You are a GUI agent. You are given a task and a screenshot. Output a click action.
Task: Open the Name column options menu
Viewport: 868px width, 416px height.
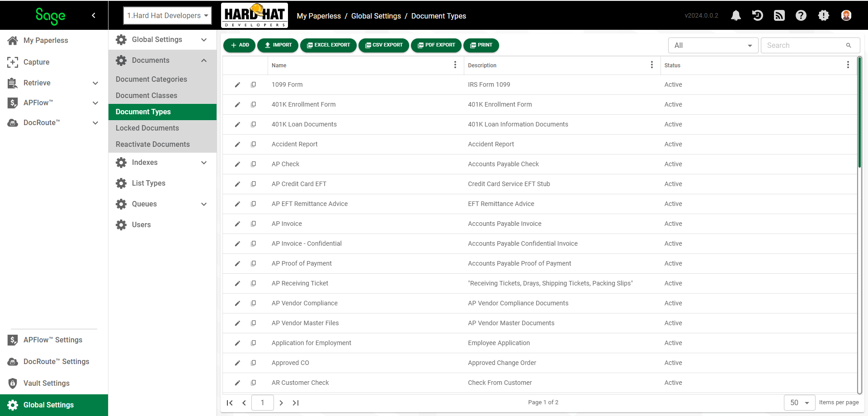click(455, 65)
